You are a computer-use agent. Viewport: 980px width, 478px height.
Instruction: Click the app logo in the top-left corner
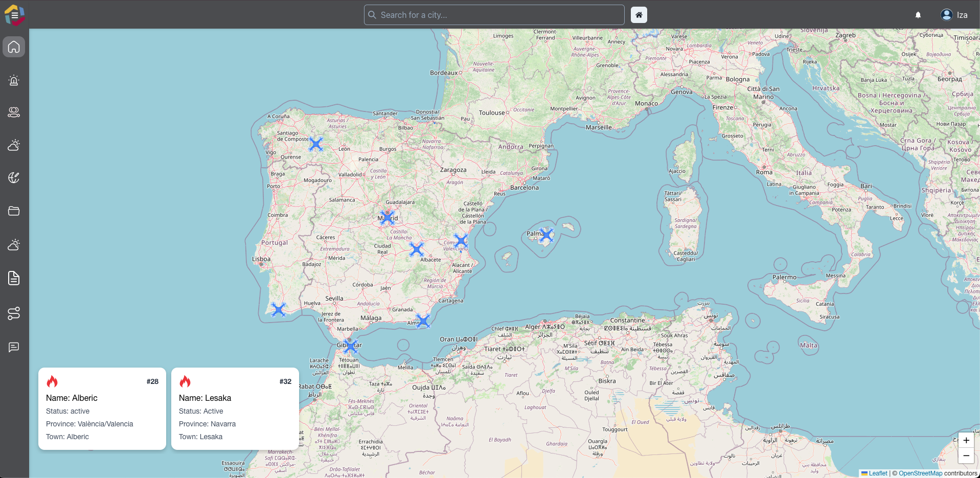coord(14,14)
